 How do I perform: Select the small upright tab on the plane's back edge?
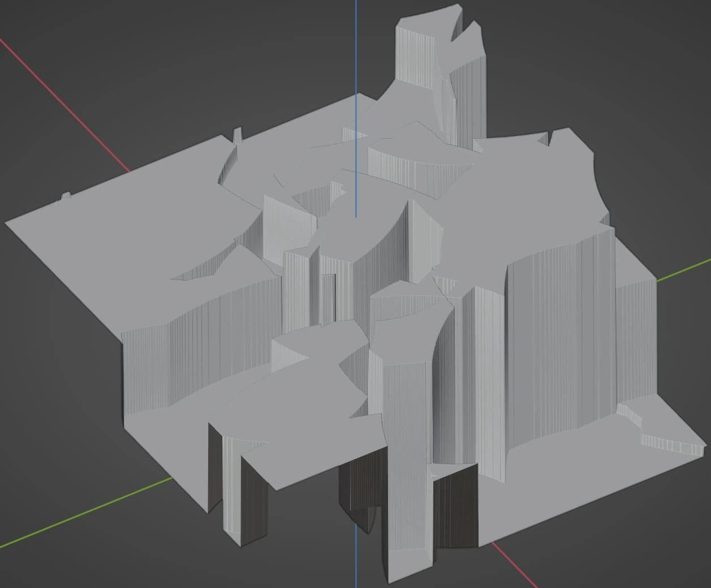238,135
